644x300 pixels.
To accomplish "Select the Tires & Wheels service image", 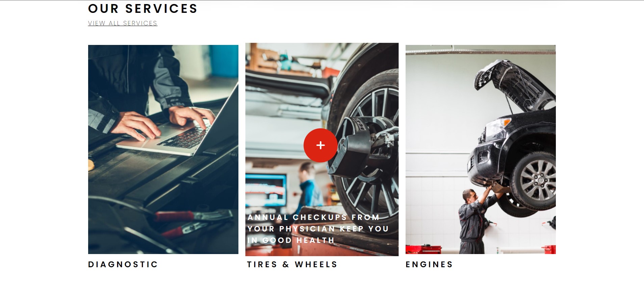I will (x=322, y=149).
